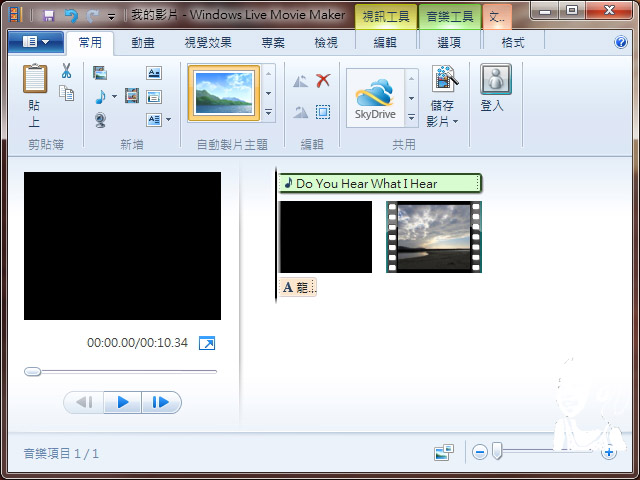Open the 編輯 Edit tab under Video Tools

tap(385, 42)
